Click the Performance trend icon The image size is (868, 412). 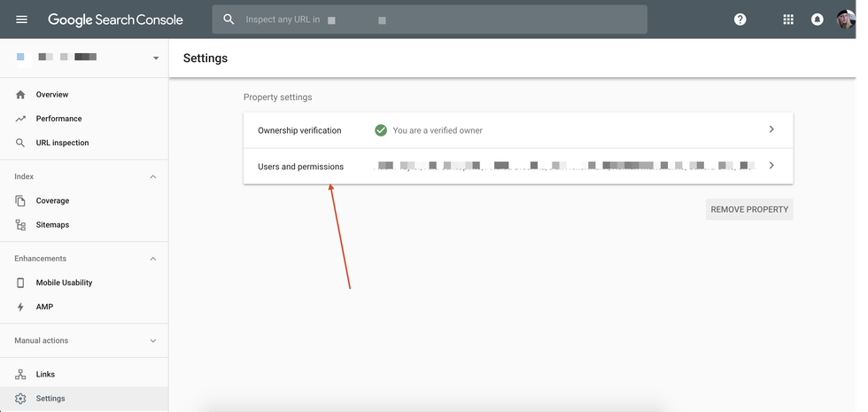point(20,119)
